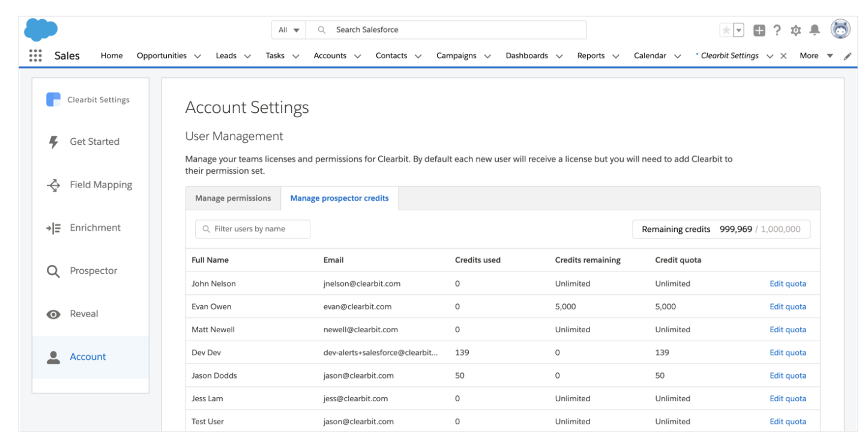This screenshot has height=447, width=868.
Task: Click the global actions plus icon
Action: 759,30
